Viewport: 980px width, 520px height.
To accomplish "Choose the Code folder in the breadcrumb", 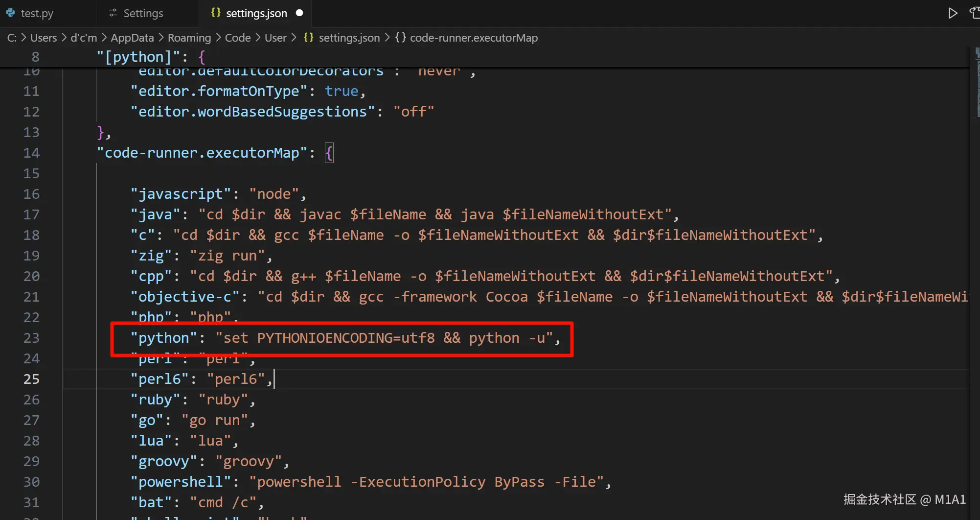I will pos(238,38).
